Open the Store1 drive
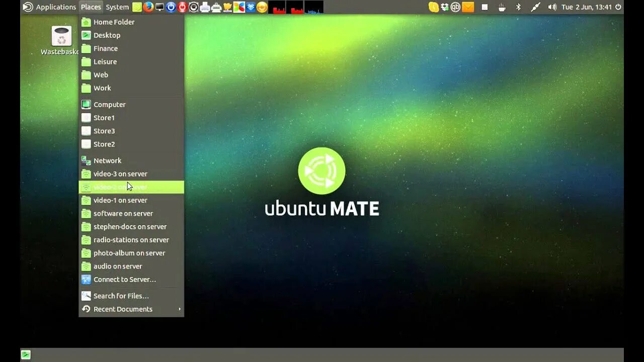Screen dimensions: 644x362 pos(131,118)
